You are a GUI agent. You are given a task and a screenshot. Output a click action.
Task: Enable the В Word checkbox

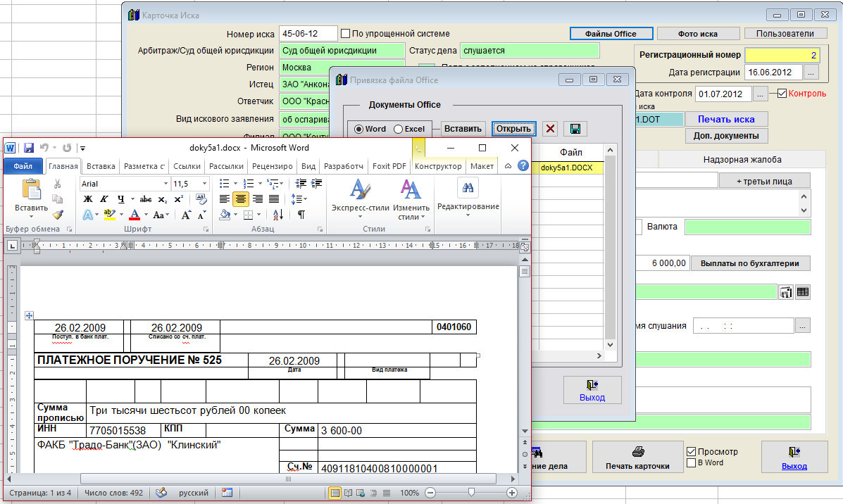tap(691, 462)
